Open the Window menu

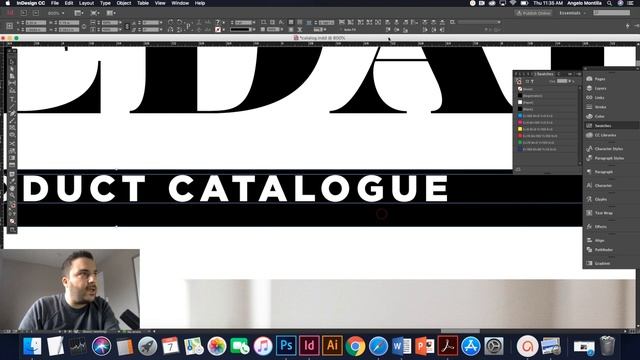tap(180, 3)
